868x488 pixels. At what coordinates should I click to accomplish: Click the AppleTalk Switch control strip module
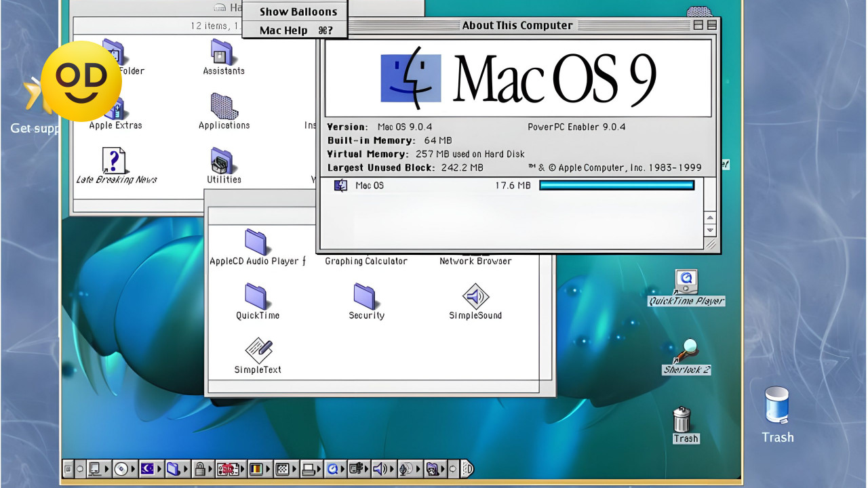pos(99,468)
